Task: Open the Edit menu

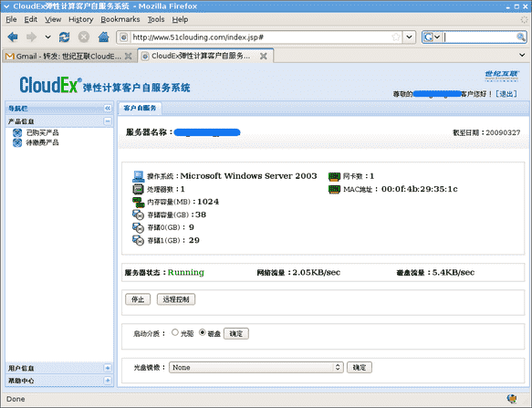Action: (30, 19)
